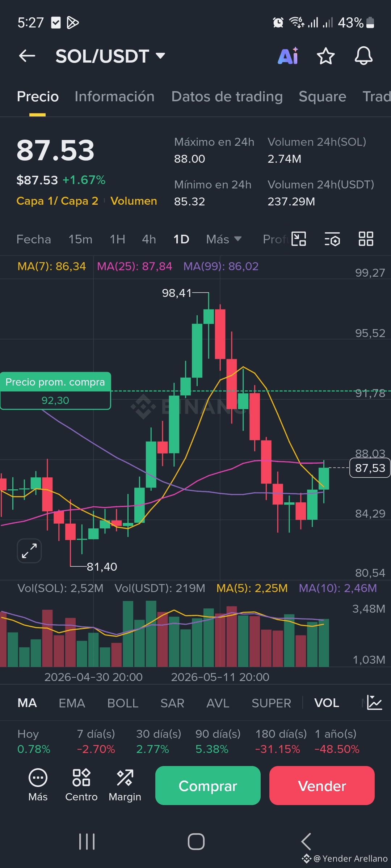Tap the MA(25): 87,84 value
The height and width of the screenshot is (868, 391).
point(134,267)
